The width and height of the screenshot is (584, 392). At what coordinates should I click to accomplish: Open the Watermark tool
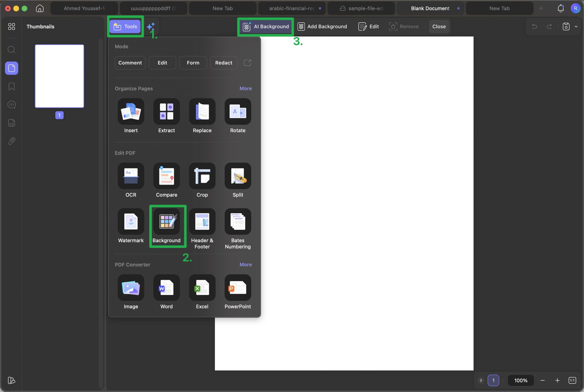tap(131, 226)
